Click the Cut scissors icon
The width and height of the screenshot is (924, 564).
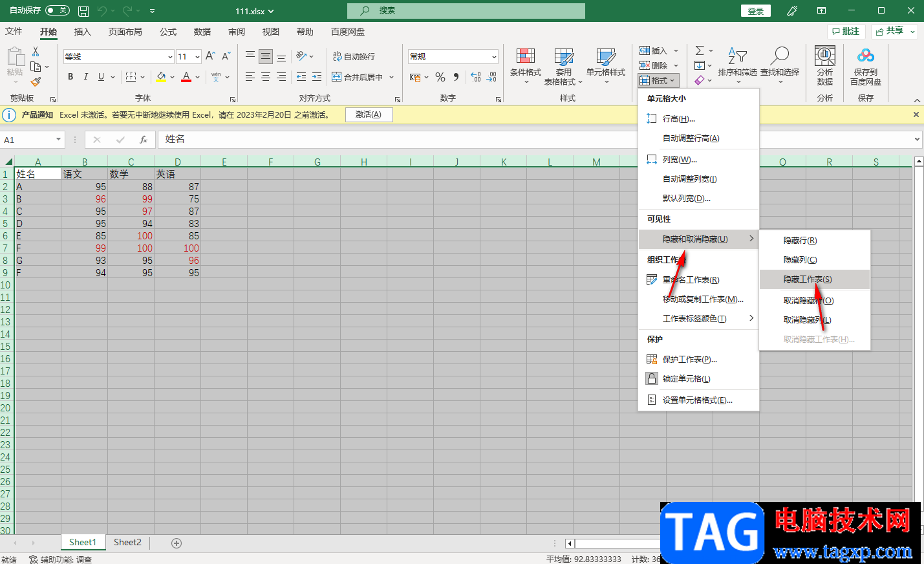(x=36, y=52)
